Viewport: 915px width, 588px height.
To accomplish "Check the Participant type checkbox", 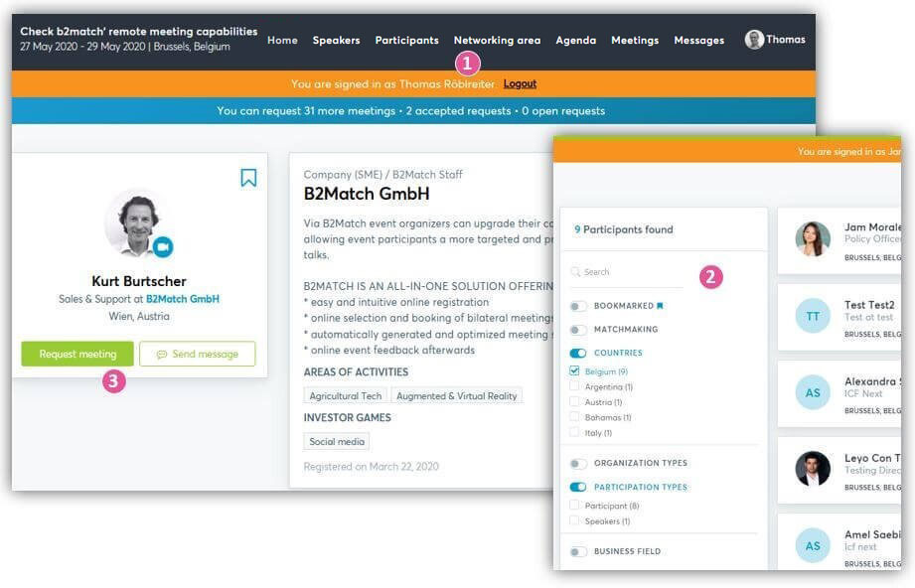I will (574, 506).
